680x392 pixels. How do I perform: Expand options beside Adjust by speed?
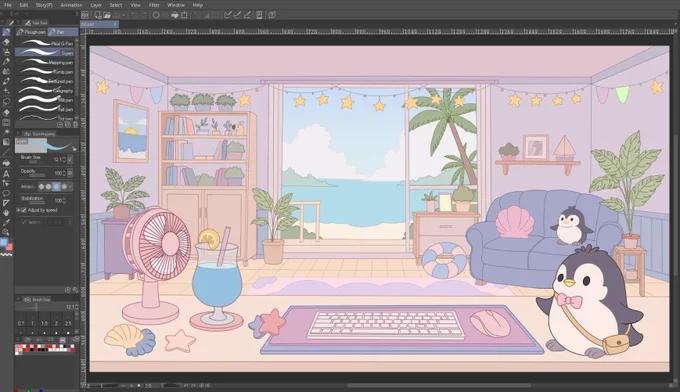[x=18, y=210]
